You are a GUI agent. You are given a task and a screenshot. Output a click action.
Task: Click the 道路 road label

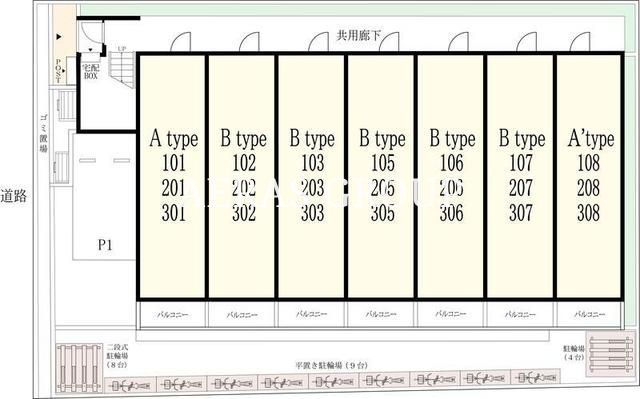[13, 196]
